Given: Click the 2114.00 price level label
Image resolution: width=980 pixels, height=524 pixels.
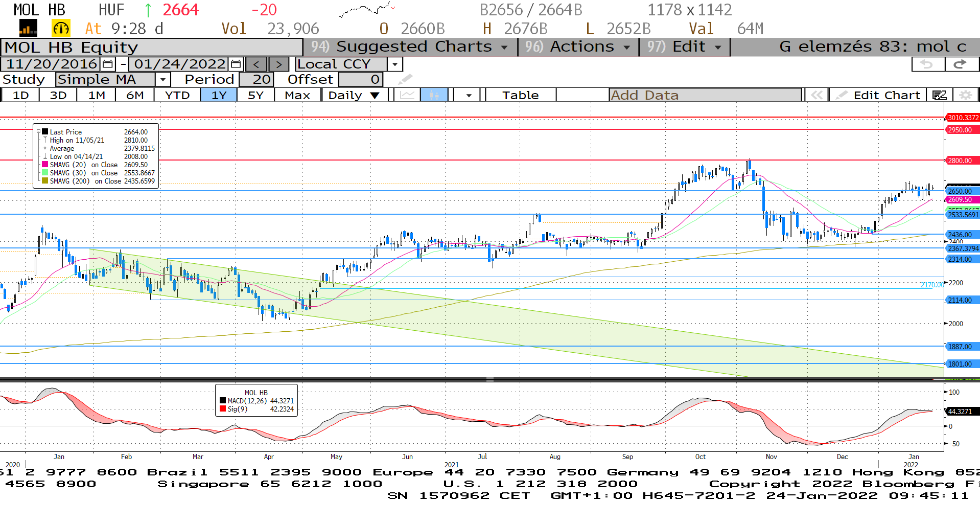Looking at the screenshot, I should (963, 300).
